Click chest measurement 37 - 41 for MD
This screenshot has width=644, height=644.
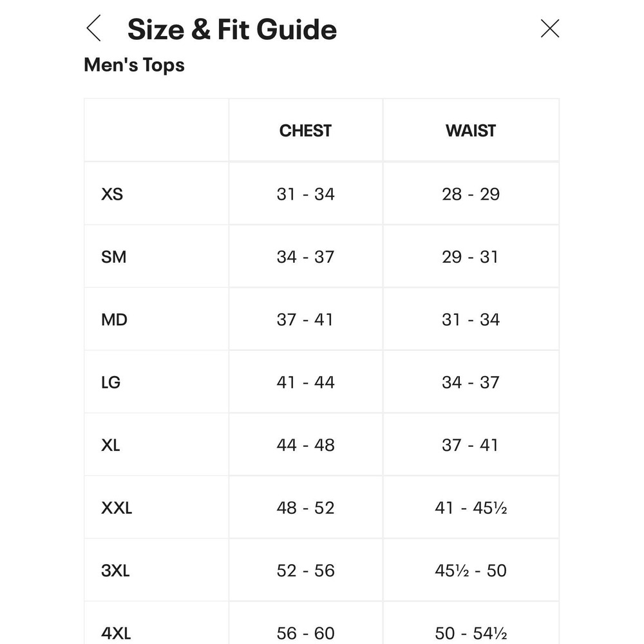305,319
